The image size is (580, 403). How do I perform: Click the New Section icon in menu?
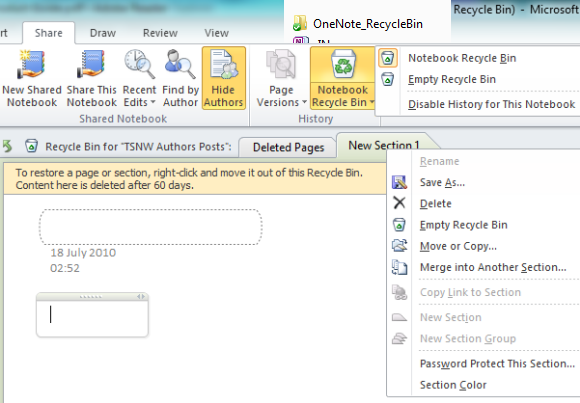point(399,317)
